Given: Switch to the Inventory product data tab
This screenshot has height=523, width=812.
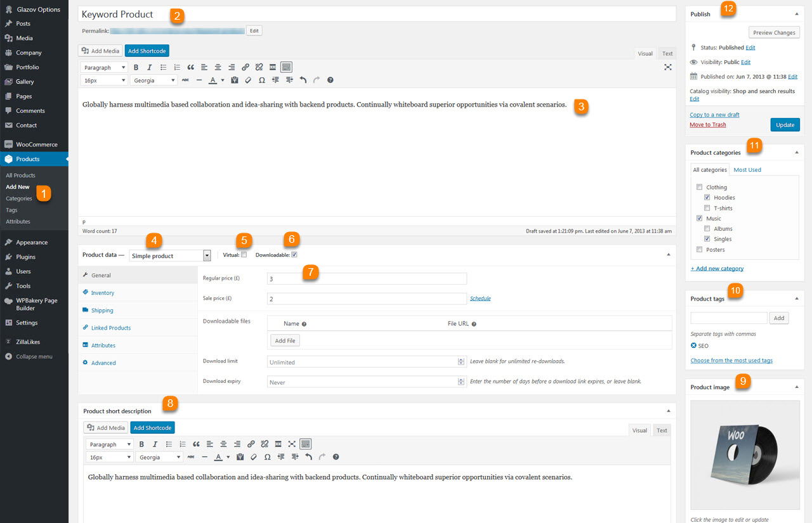Looking at the screenshot, I should click(x=103, y=293).
